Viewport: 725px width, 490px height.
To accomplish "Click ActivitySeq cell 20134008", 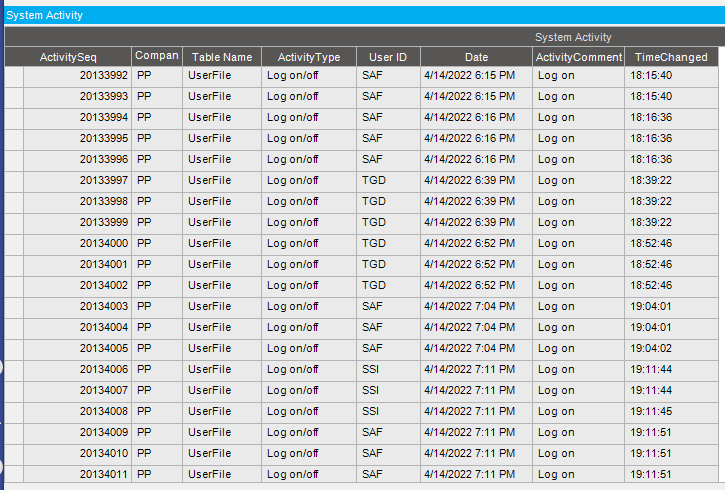I will pos(78,412).
